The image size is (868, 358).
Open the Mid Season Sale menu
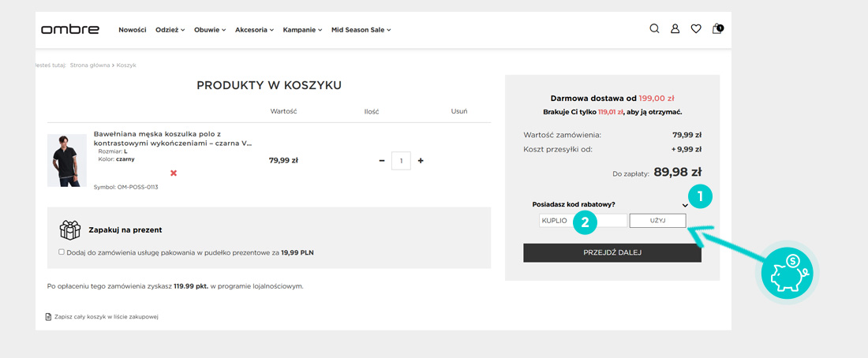[x=361, y=30]
